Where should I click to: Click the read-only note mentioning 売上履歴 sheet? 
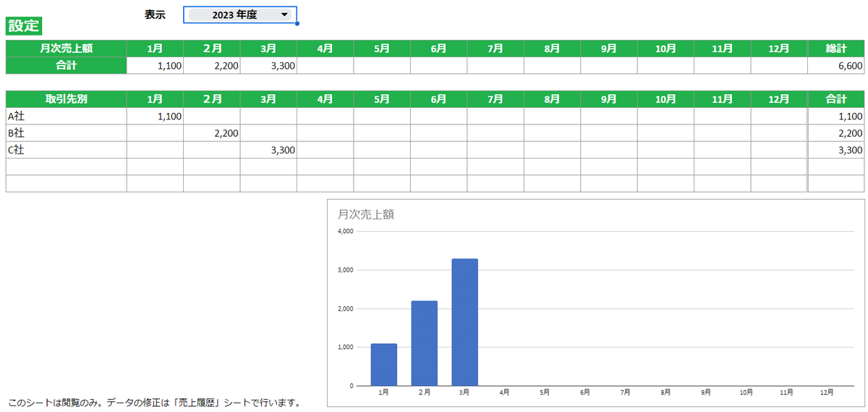point(153,403)
